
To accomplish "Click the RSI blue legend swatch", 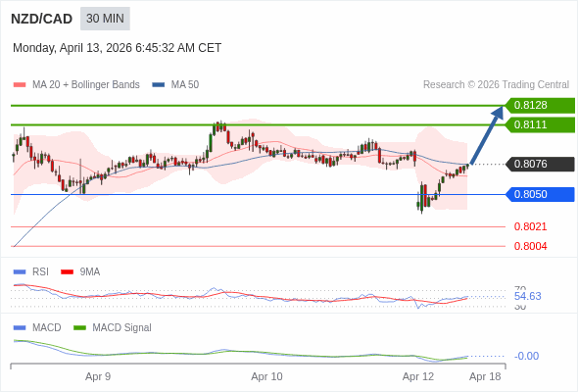I will pos(20,272).
